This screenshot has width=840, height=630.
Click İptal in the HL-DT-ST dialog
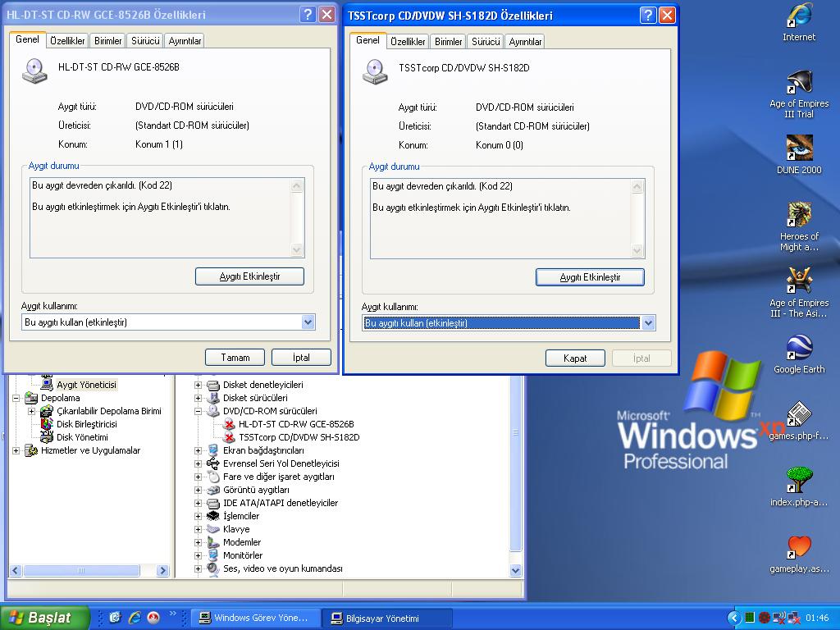tap(301, 358)
